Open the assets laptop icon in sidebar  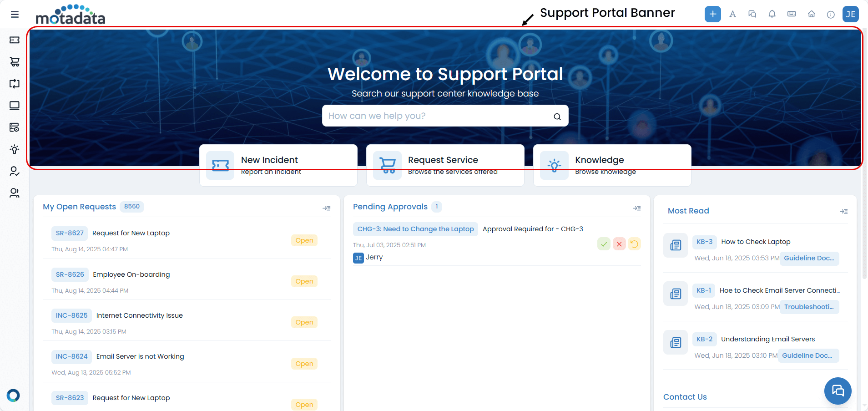point(14,105)
